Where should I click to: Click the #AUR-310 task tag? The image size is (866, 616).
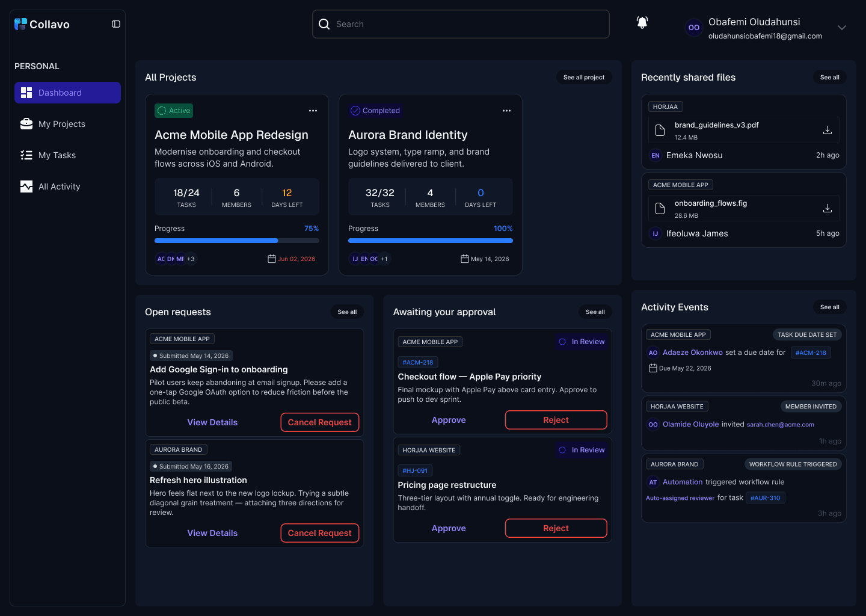pyautogui.click(x=766, y=497)
